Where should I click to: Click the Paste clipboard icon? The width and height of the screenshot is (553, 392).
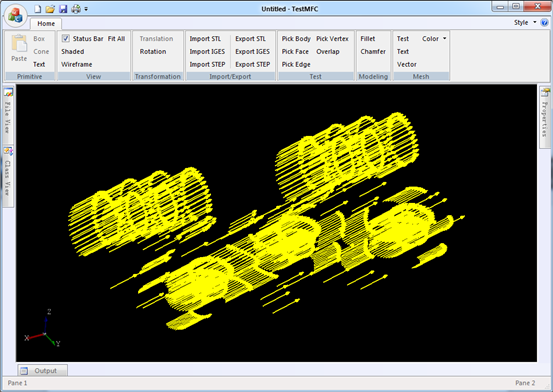click(19, 44)
